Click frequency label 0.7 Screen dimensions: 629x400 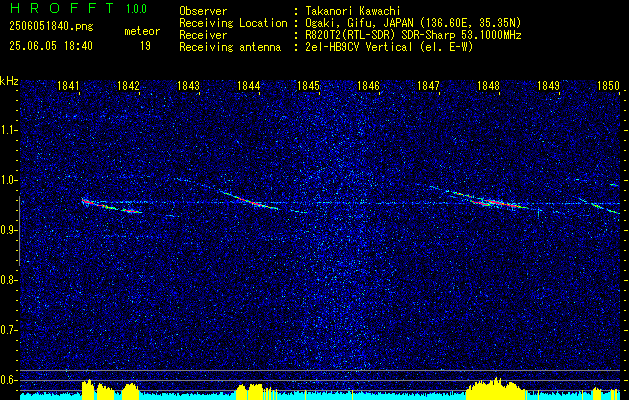[x=8, y=330]
